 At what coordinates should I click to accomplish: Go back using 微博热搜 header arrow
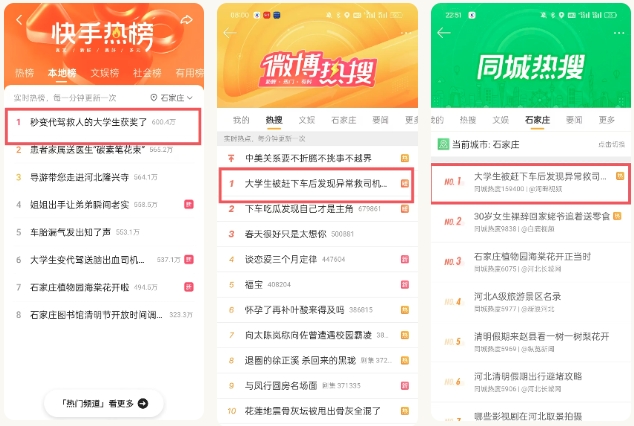(x=230, y=33)
